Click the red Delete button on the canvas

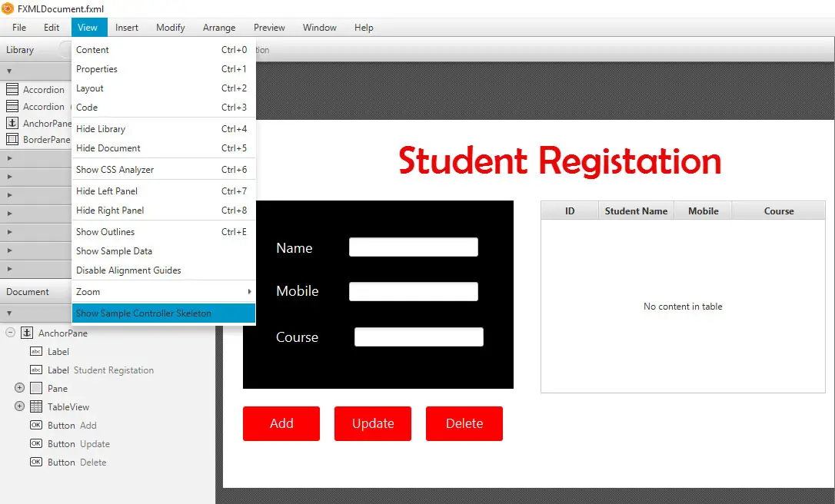(464, 423)
